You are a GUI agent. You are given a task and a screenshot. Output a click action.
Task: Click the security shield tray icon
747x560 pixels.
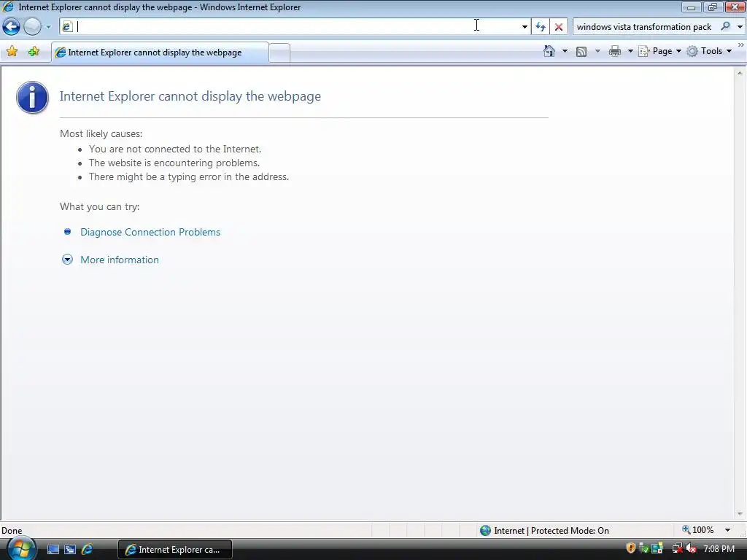pos(631,548)
